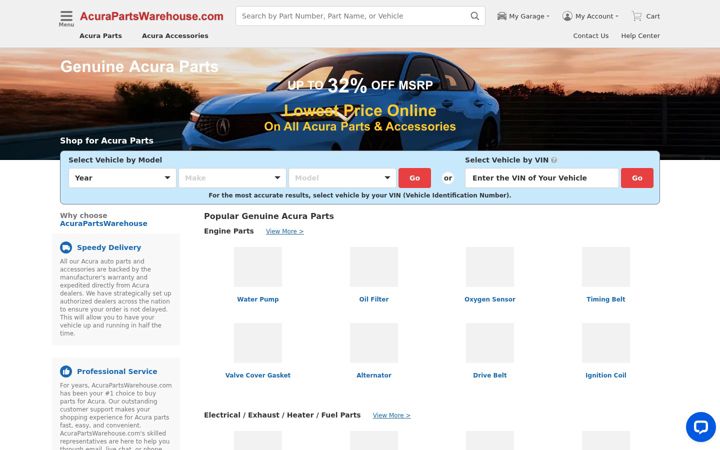Click the Alternator thumbnail image
Viewport: 720px width, 450px height.
[374, 343]
